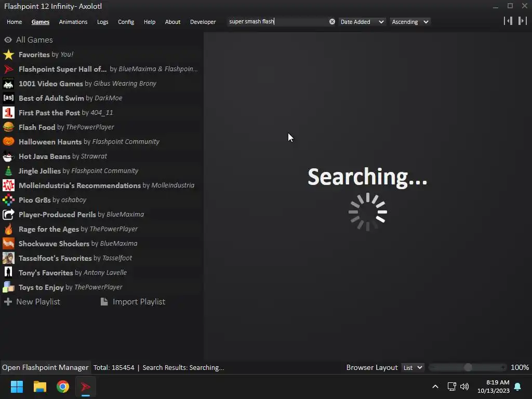Open Google Chrome from the taskbar
Screen dimensions: 532x399
point(63,387)
